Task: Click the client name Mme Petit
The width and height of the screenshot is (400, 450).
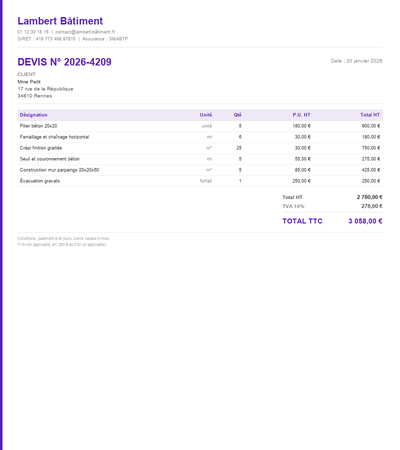Action: click(x=29, y=82)
